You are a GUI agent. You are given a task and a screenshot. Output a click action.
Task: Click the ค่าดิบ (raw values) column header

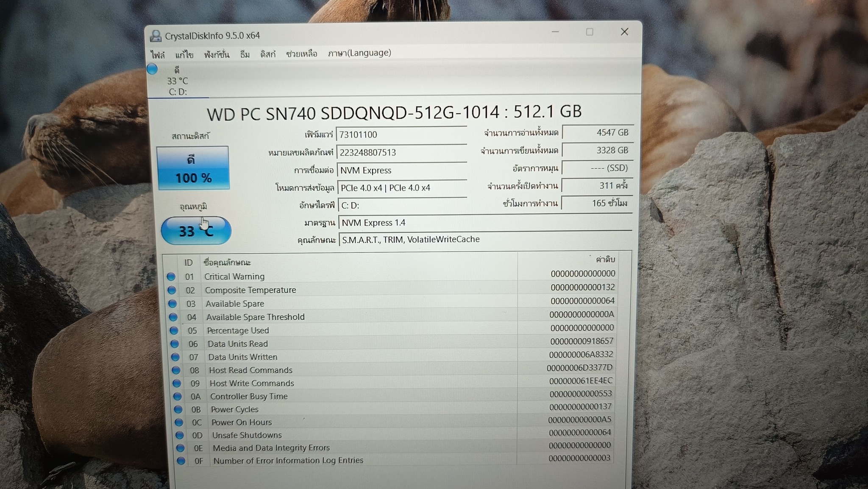point(605,259)
